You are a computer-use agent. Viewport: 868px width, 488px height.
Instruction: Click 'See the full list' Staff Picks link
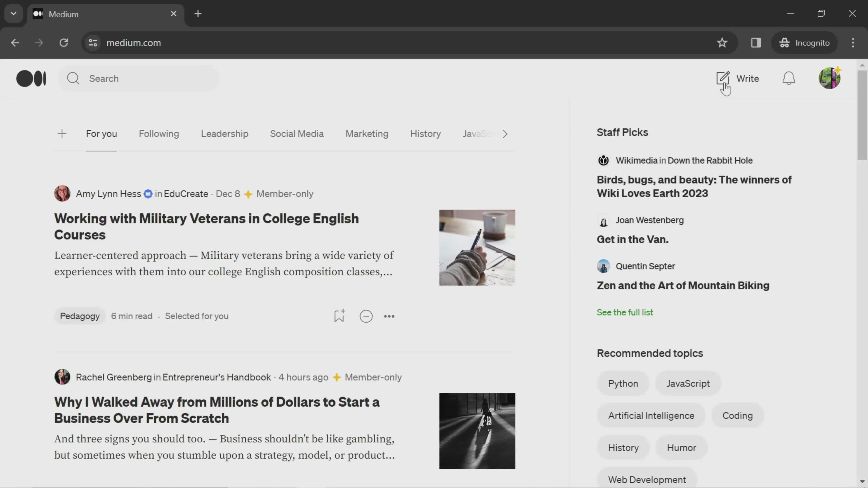pyautogui.click(x=625, y=312)
